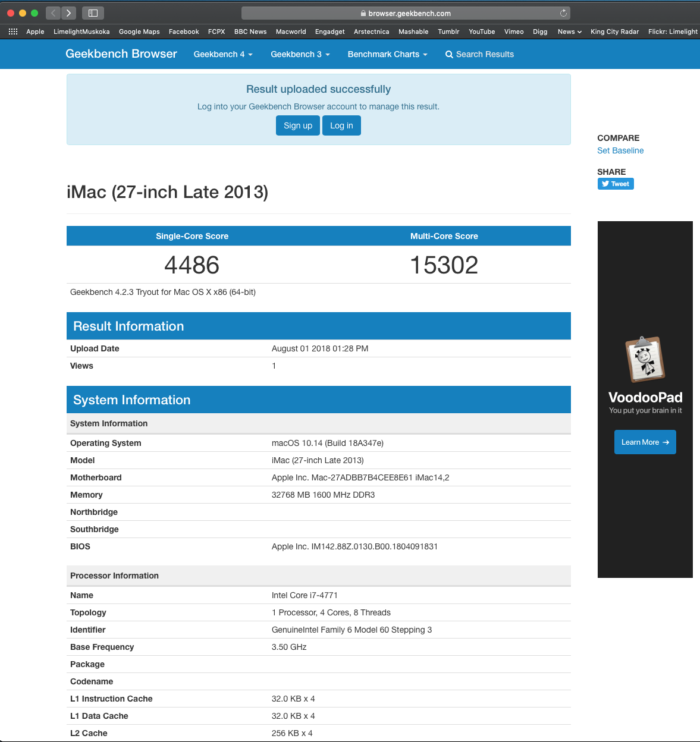700x742 pixels.
Task: Open the Facebook bookmark
Action: [184, 32]
